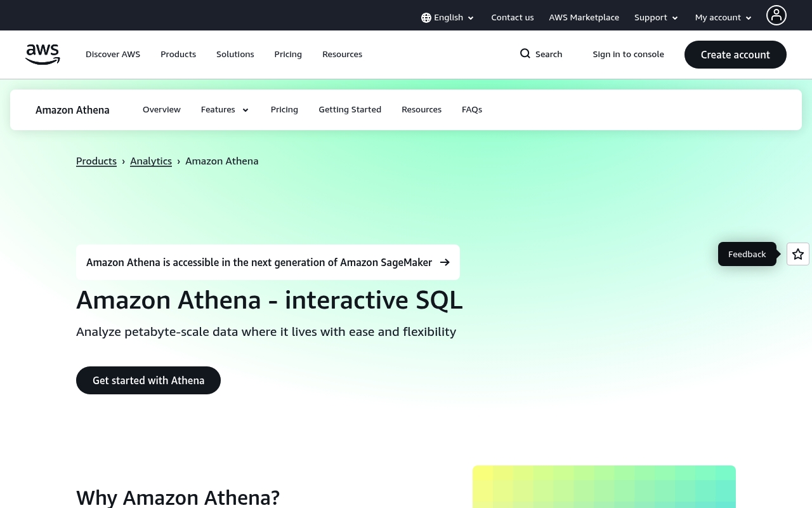Expand the Support dropdown menu
Screen dimensions: 812x508
pos(656,18)
